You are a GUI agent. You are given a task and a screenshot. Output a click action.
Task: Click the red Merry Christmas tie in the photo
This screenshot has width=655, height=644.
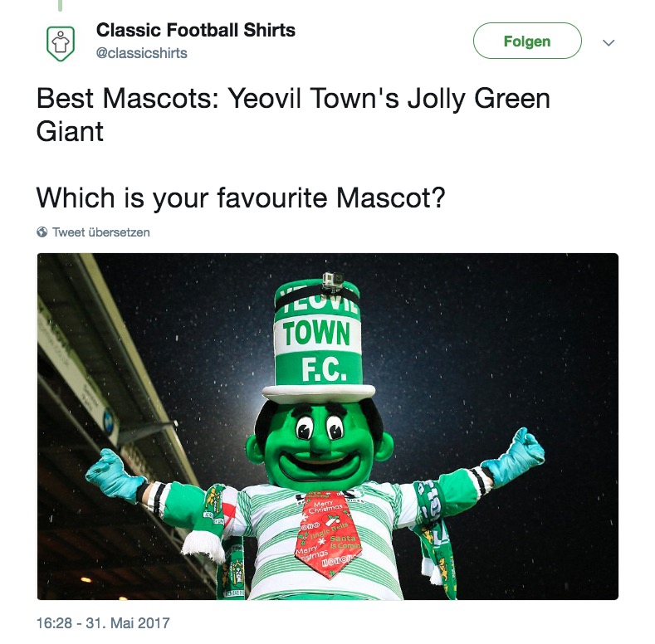(x=327, y=534)
